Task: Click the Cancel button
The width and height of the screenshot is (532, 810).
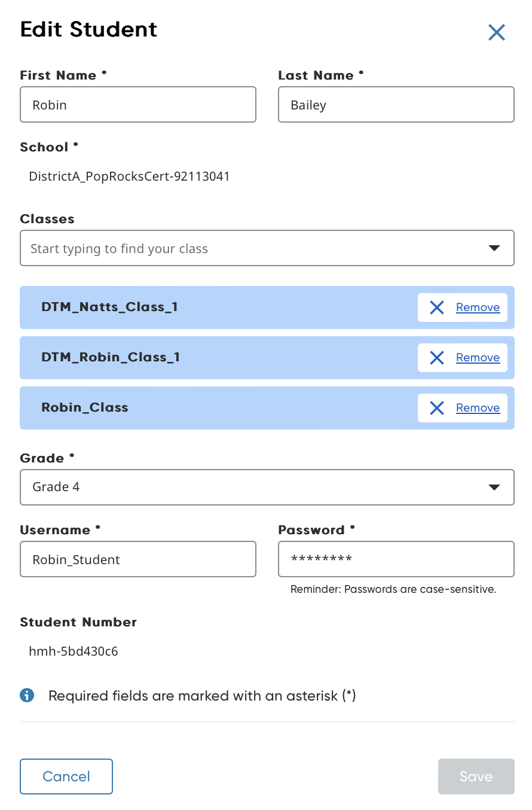Action: (66, 776)
